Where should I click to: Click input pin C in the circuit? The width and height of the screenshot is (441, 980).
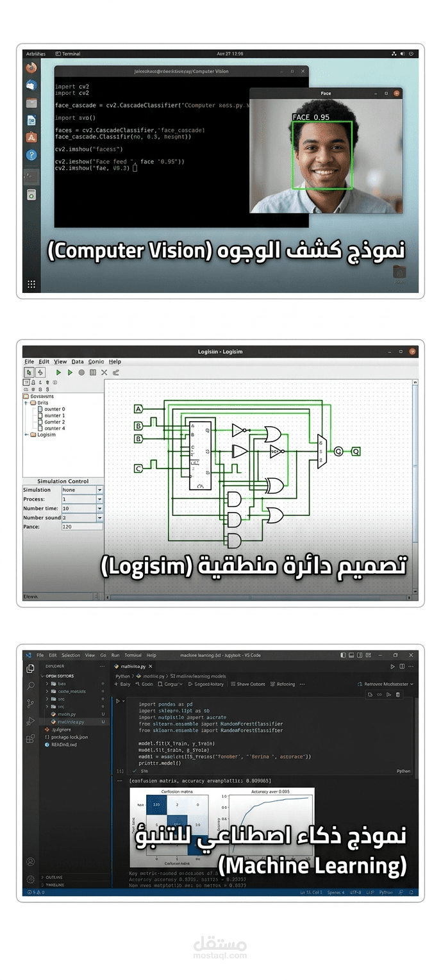(138, 469)
